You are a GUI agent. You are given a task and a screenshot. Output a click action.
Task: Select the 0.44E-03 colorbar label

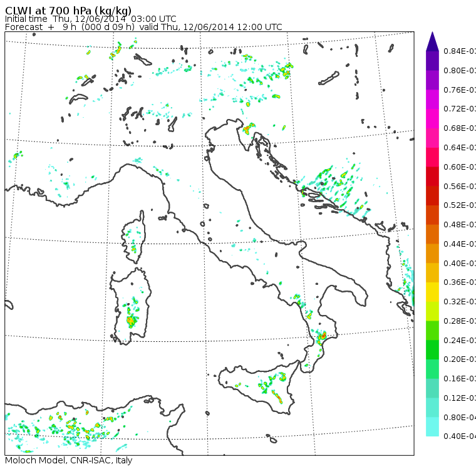[x=459, y=244]
